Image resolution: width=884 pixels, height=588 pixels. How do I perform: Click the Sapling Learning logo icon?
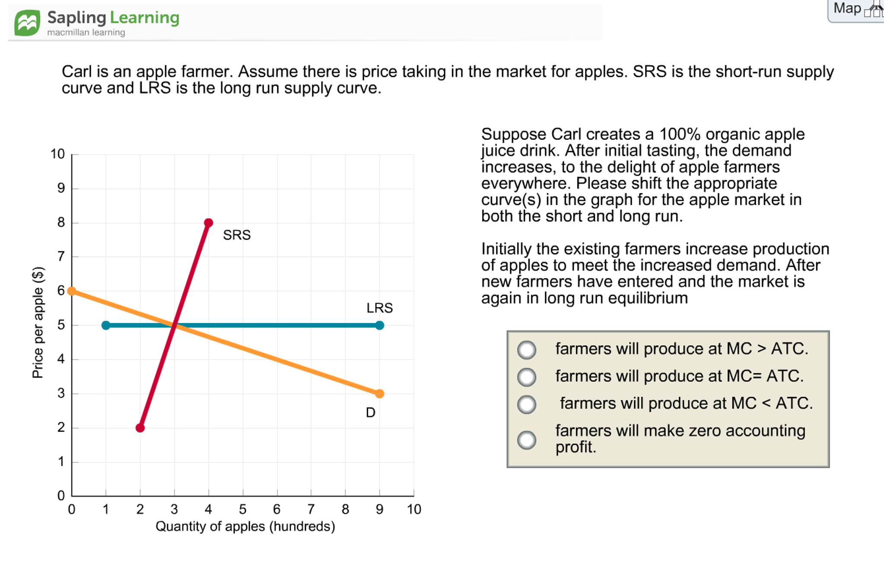point(27,23)
